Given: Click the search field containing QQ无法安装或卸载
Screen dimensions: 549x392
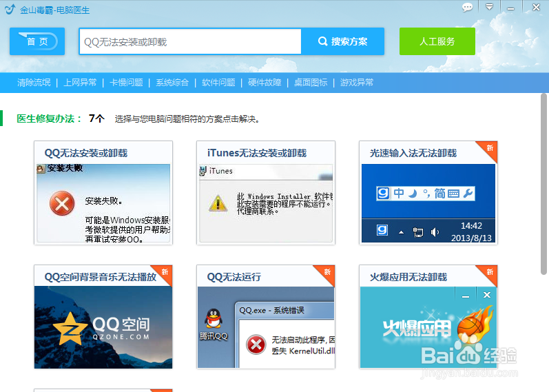Looking at the screenshot, I should 190,42.
